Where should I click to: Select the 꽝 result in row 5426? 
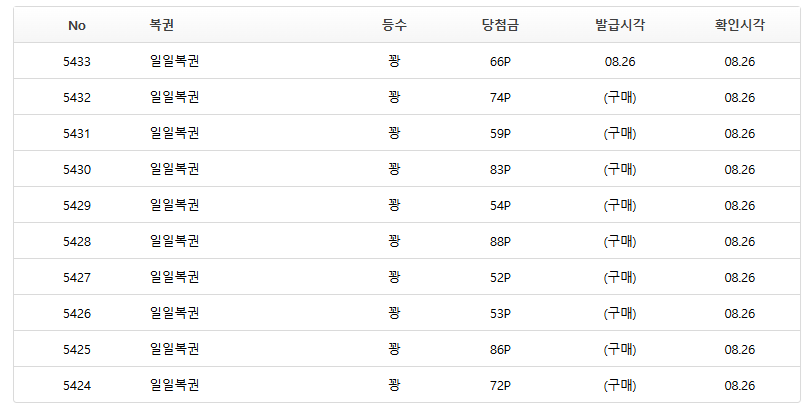click(394, 313)
